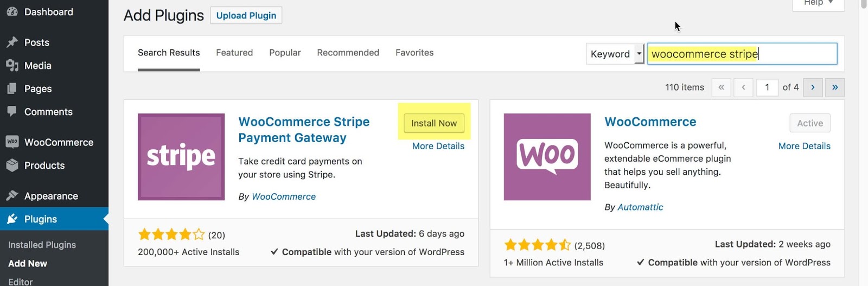Click the plugin search input field

pos(742,54)
